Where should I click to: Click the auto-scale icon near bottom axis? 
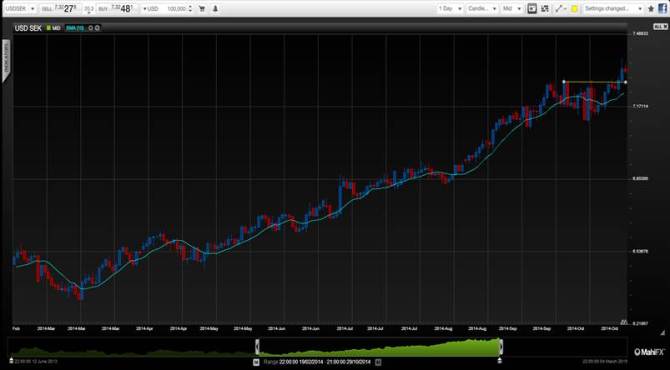(x=623, y=321)
